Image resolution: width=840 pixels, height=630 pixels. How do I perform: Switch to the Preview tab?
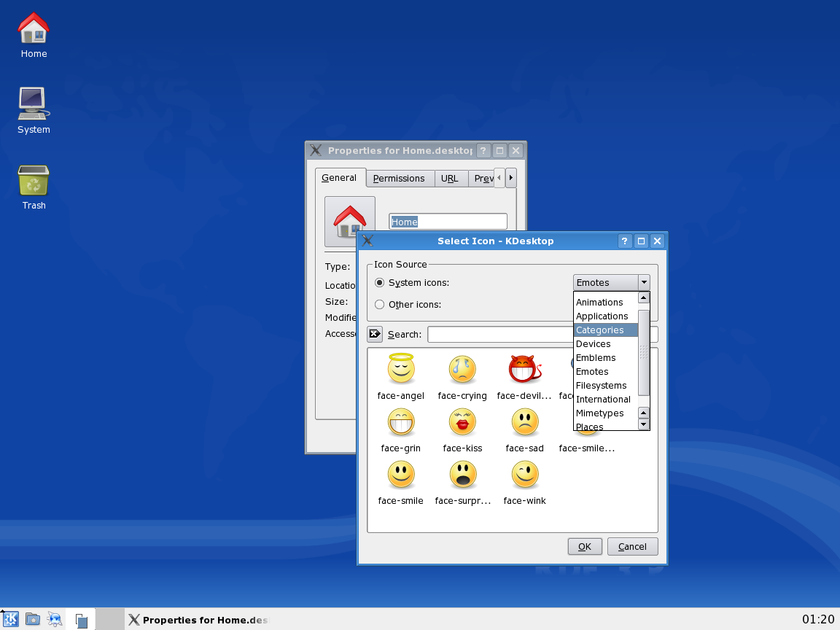[482, 179]
